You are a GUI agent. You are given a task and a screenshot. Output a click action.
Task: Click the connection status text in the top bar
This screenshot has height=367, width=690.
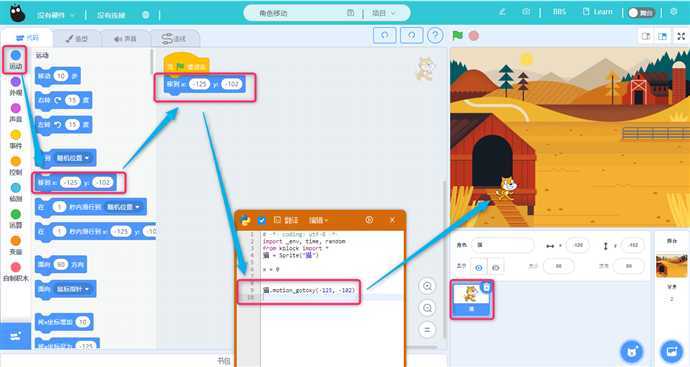(111, 15)
